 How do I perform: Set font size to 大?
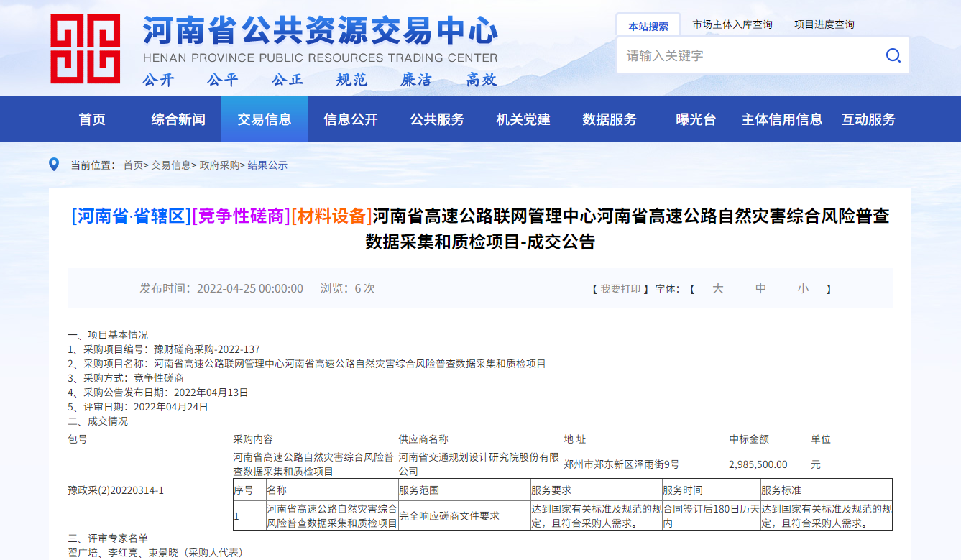tap(717, 288)
